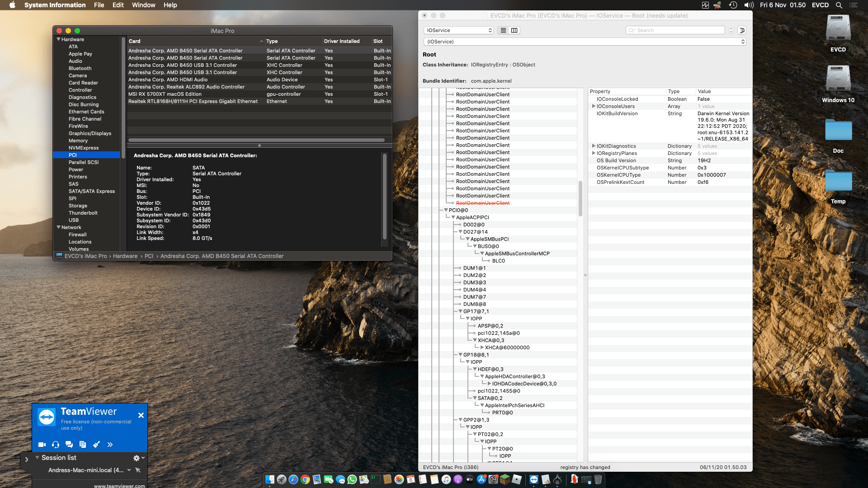Open Spotlight search in menu bar
This screenshot has height=488, width=868.
(x=839, y=5)
